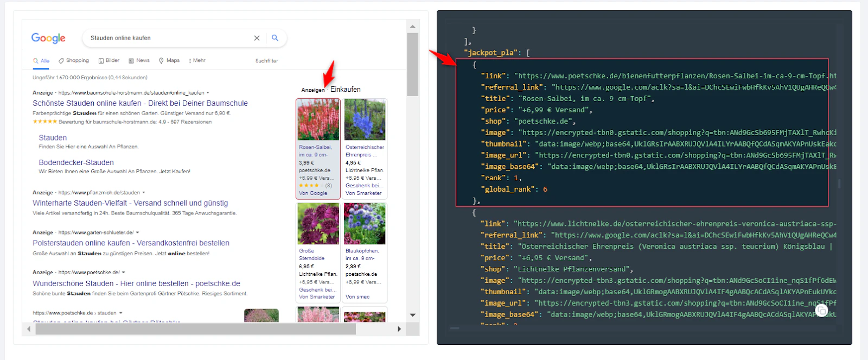Viewport: 868px width, 360px height.
Task: Clear the search query with the X icon
Action: tap(257, 38)
